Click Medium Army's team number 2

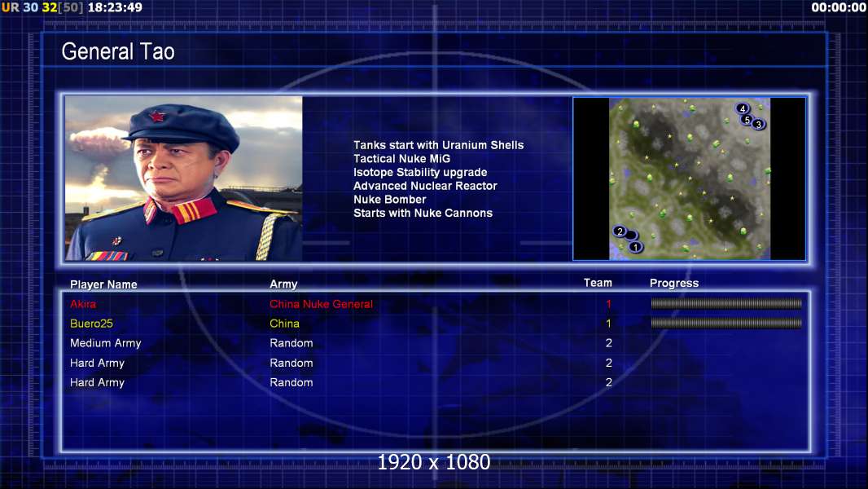[x=609, y=343]
